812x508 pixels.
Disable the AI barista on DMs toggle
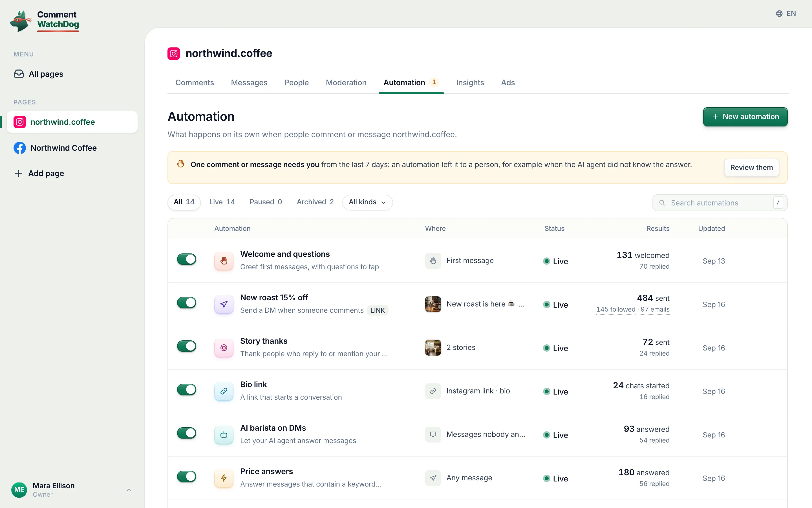point(187,433)
